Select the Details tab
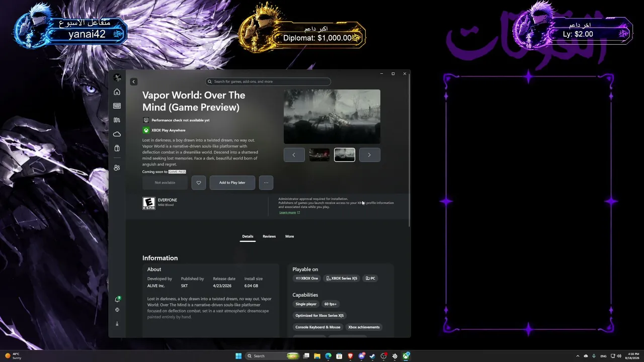Viewport: 644px width, 362px height. [248, 236]
